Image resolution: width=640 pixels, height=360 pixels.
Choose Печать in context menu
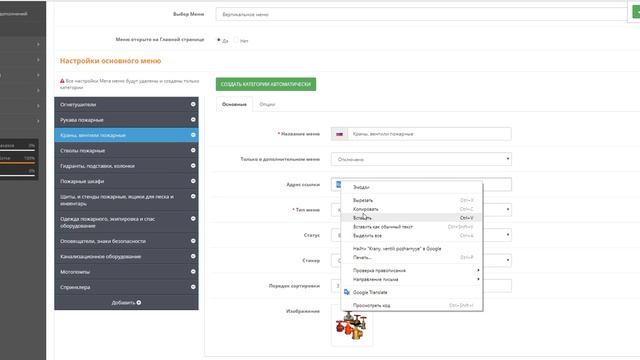[412, 258]
